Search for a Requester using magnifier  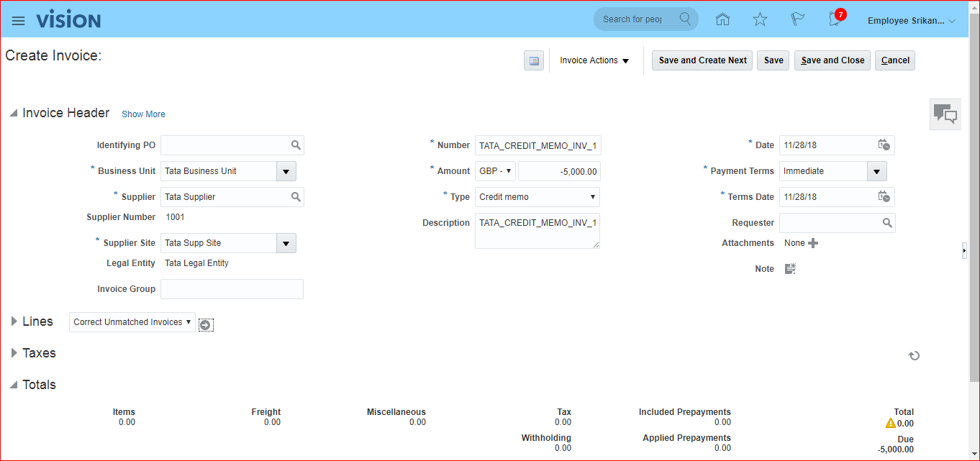(x=887, y=223)
